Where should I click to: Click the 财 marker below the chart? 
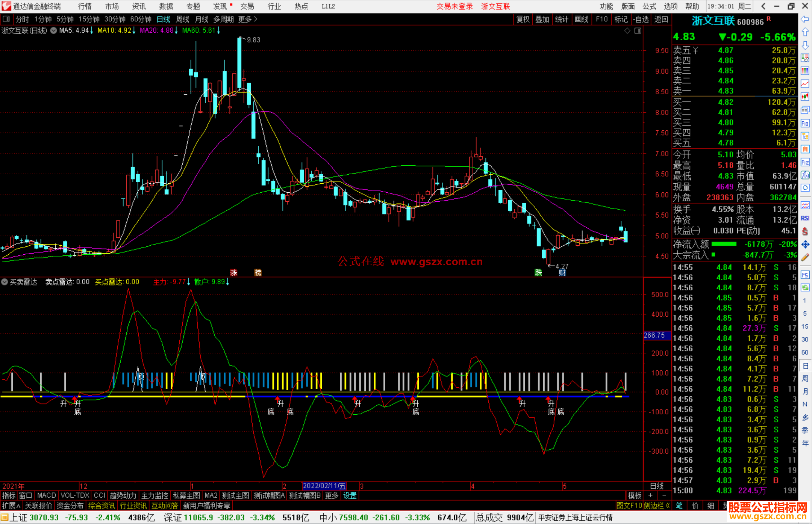562,272
